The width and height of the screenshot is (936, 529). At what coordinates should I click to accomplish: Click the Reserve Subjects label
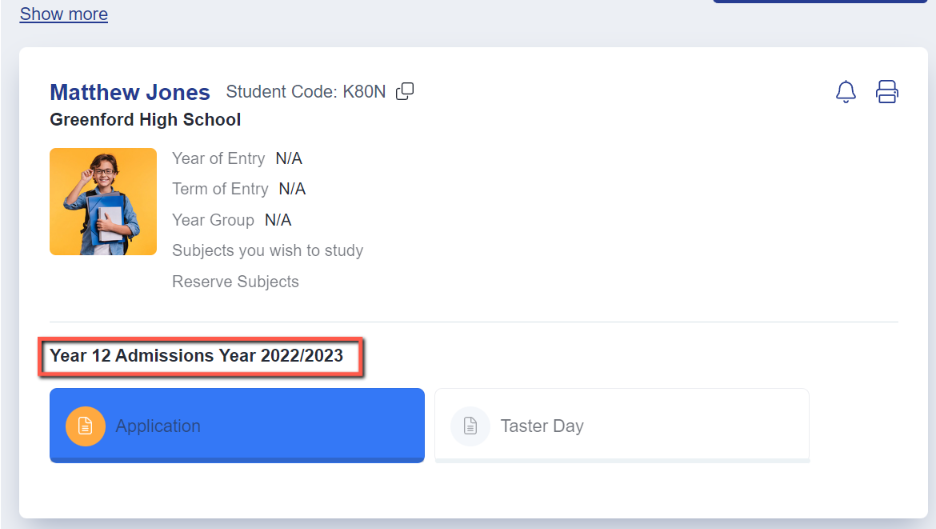click(235, 282)
